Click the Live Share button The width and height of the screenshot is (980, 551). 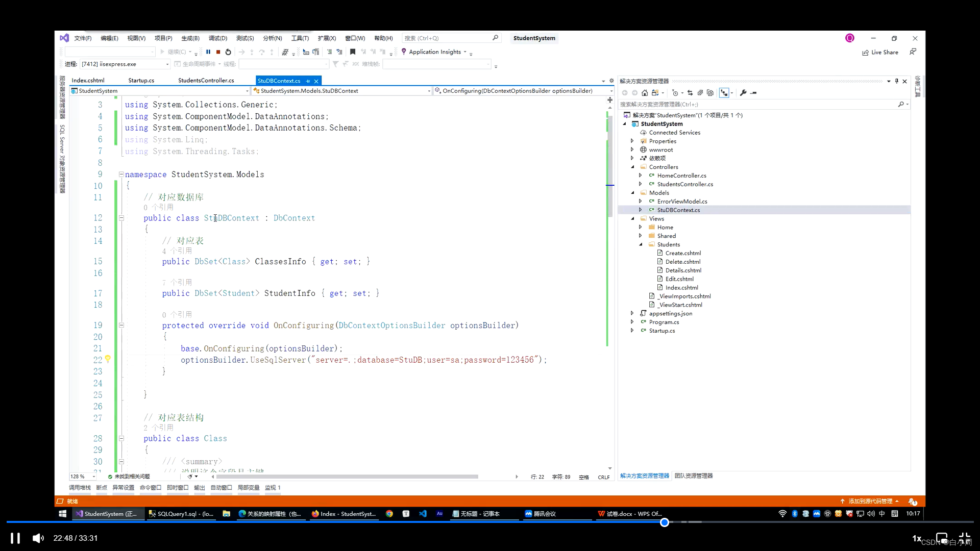point(880,52)
